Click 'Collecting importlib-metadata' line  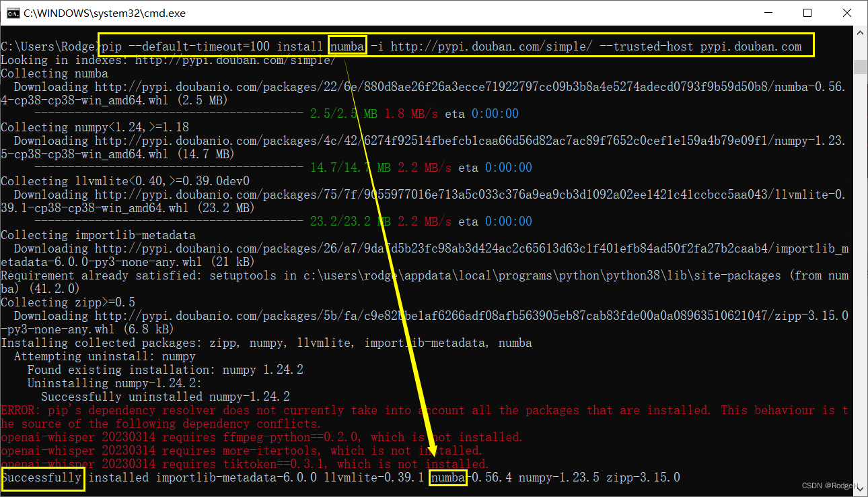[98, 235]
